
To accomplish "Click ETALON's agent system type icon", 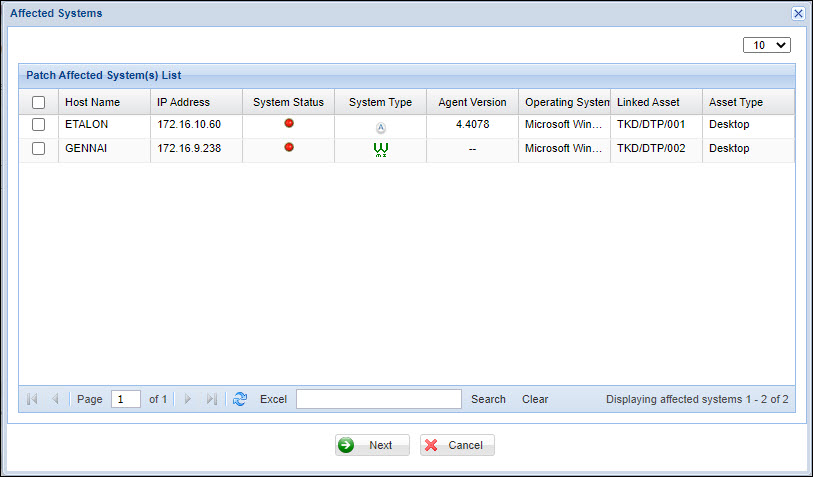I will pyautogui.click(x=380, y=126).
